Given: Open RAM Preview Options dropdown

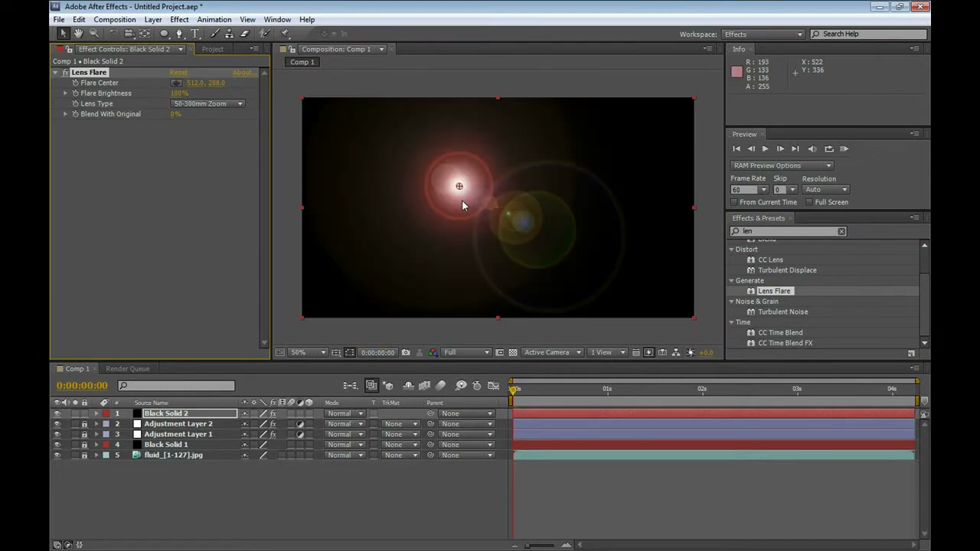Looking at the screenshot, I should pos(781,165).
